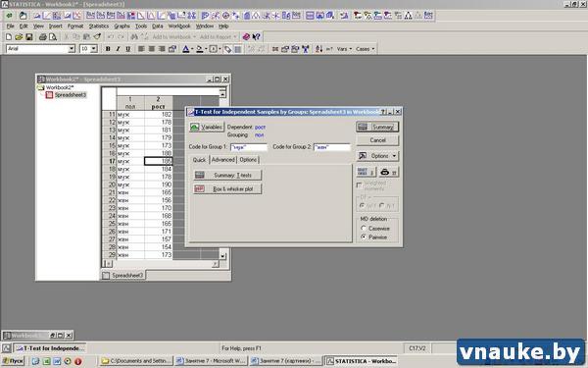This screenshot has width=588, height=368.
Task: Click Cancel in T-Test dialog
Action: (377, 140)
